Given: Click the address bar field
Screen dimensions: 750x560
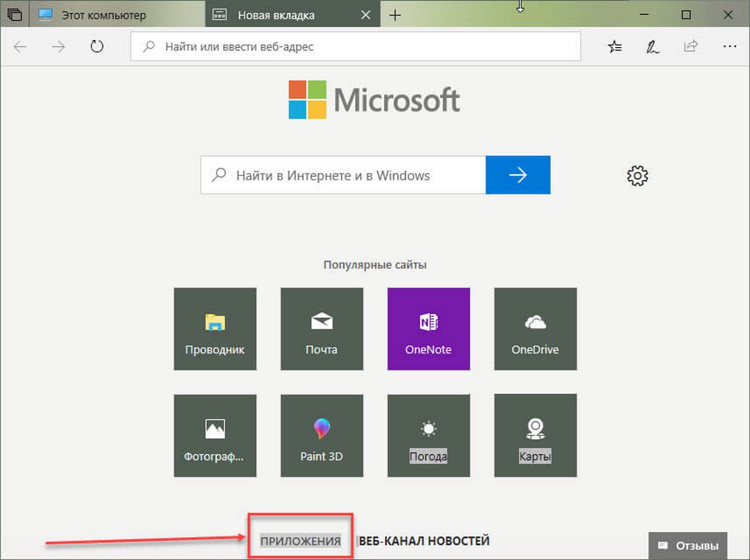Looking at the screenshot, I should [356, 46].
